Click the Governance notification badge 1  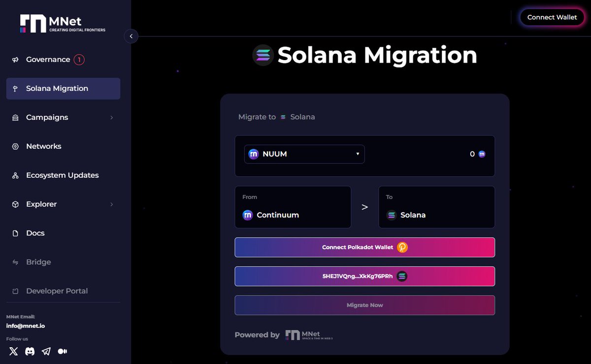pyautogui.click(x=79, y=60)
